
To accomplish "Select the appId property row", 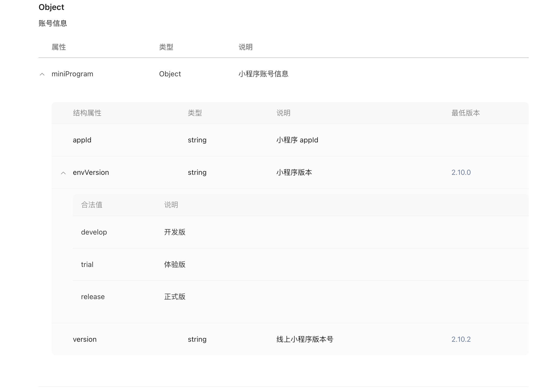I will click(82, 140).
